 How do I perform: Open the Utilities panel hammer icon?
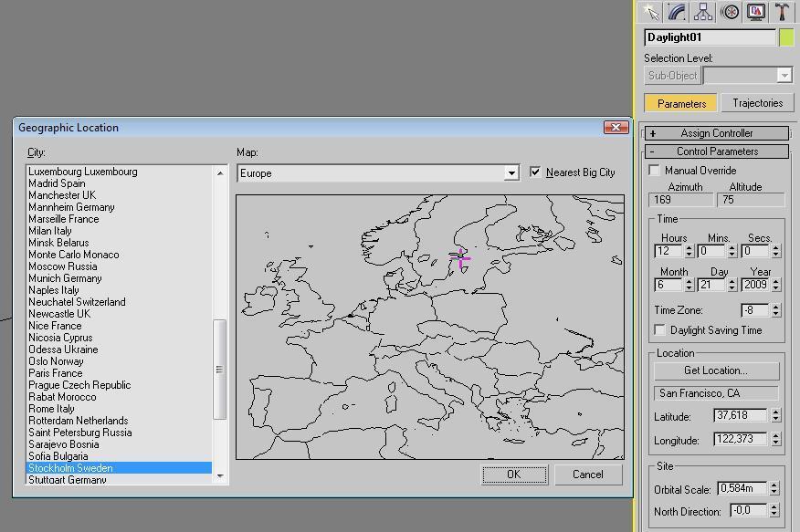click(782, 12)
